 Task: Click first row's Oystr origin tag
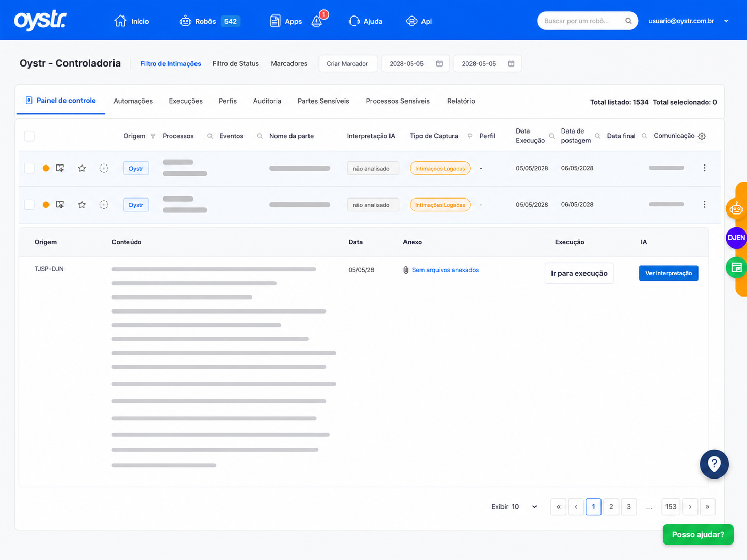[136, 169]
